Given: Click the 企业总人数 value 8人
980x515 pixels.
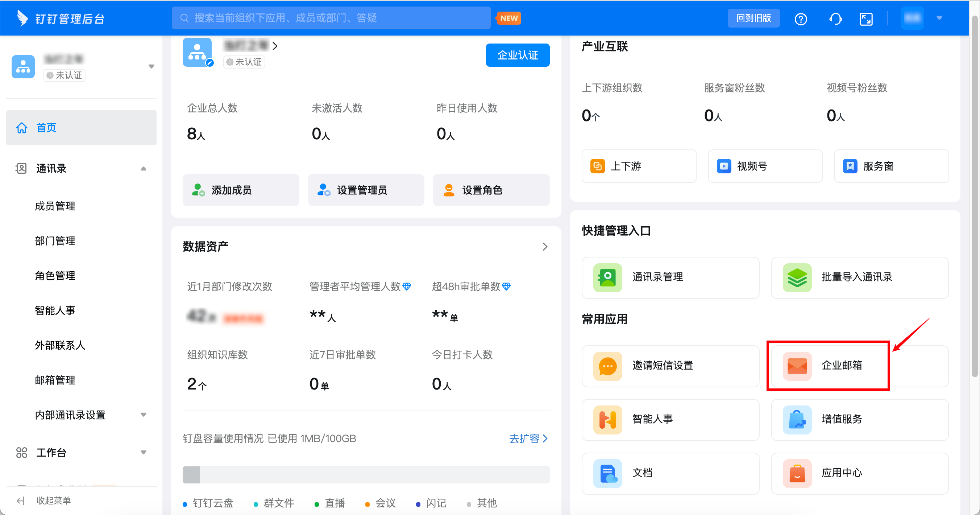Looking at the screenshot, I should pos(196,134).
